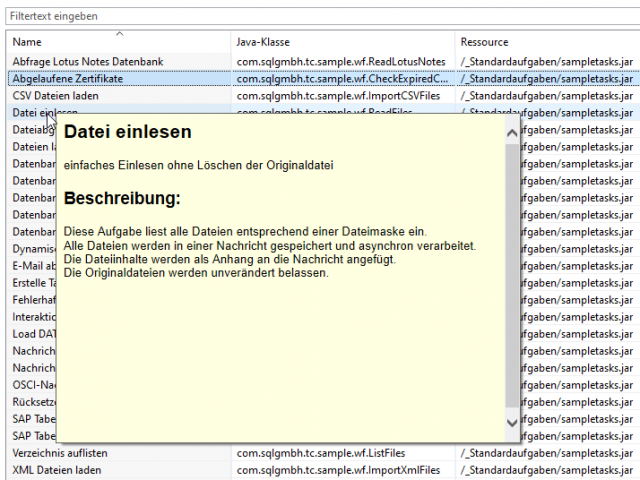Click the ImportXmlFiles Java class cell

pos(338,470)
